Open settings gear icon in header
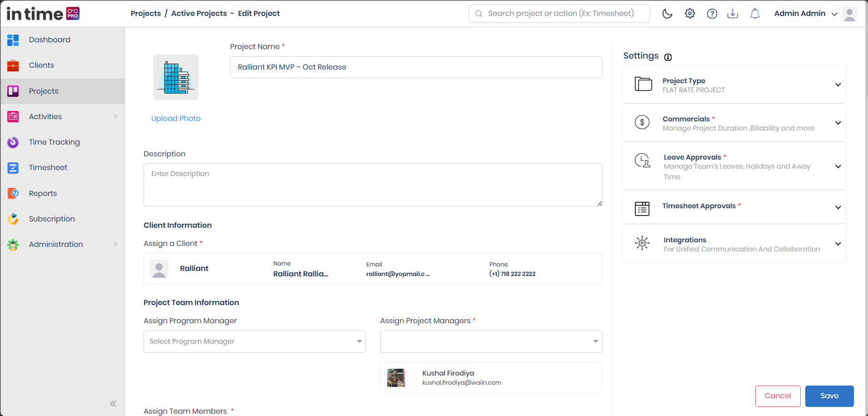This screenshot has height=416, width=868. 690,14
